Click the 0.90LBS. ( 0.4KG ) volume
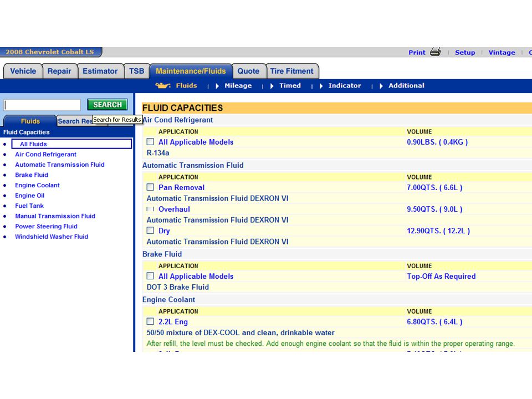The height and width of the screenshot is (399, 532). pos(437,142)
